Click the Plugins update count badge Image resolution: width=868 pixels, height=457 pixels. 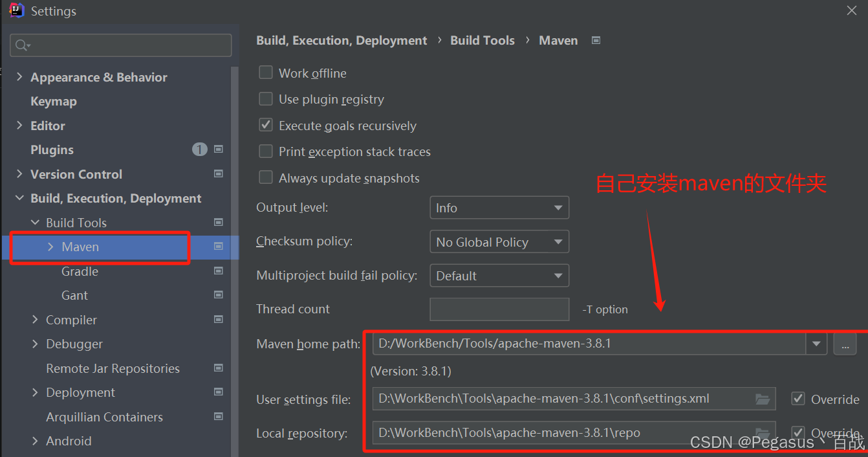point(199,150)
